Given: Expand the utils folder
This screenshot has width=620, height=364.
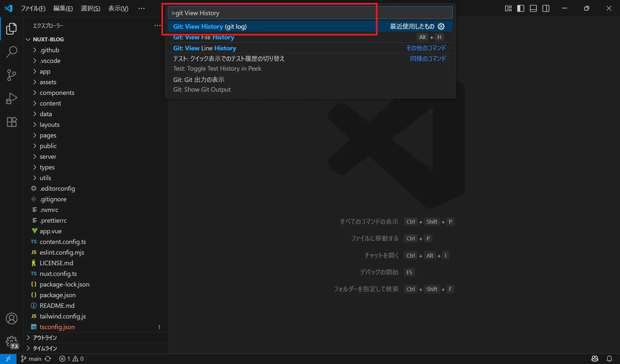Looking at the screenshot, I should click(x=96, y=178).
